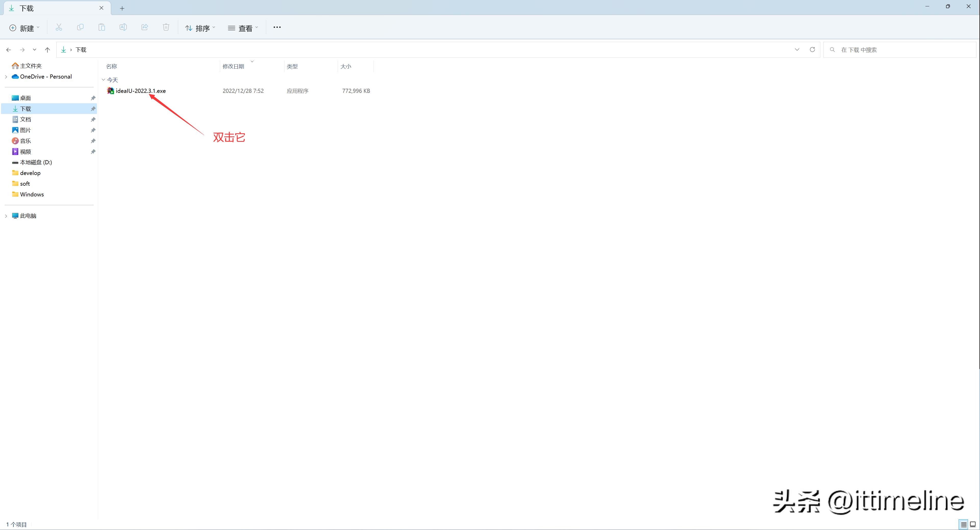Image resolution: width=980 pixels, height=530 pixels.
Task: Click the Paste clipboard icon
Action: click(x=102, y=27)
